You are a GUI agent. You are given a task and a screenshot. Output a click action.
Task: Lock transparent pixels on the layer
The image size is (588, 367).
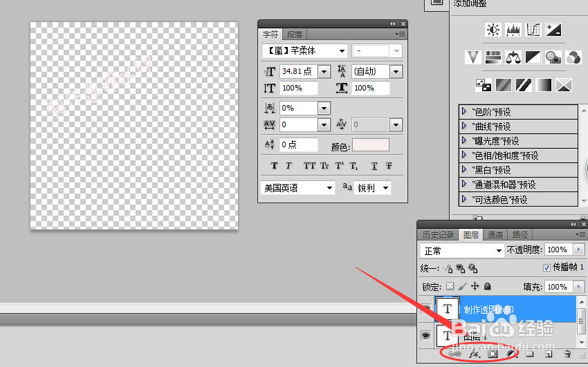click(450, 287)
